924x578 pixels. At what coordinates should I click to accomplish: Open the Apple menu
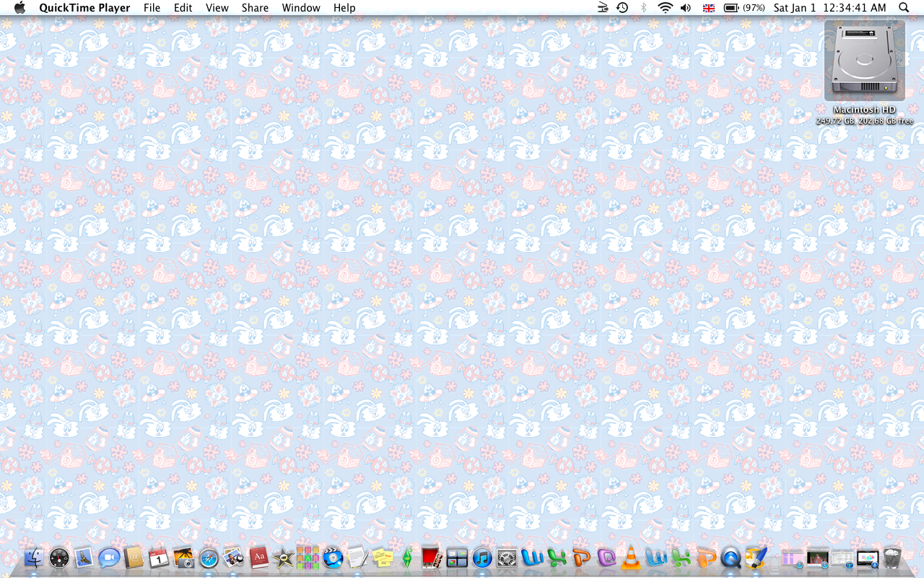[x=19, y=8]
